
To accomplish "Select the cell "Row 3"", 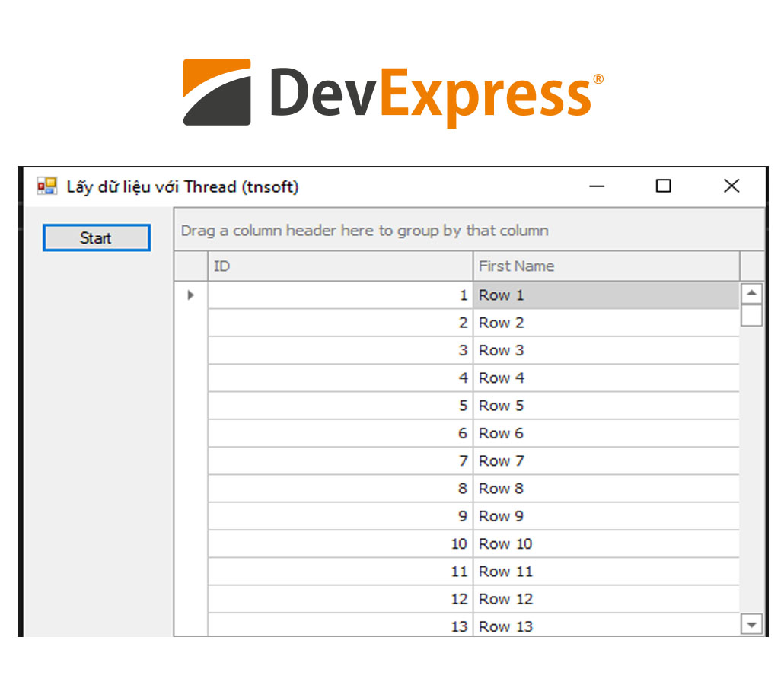I will tap(606, 350).
